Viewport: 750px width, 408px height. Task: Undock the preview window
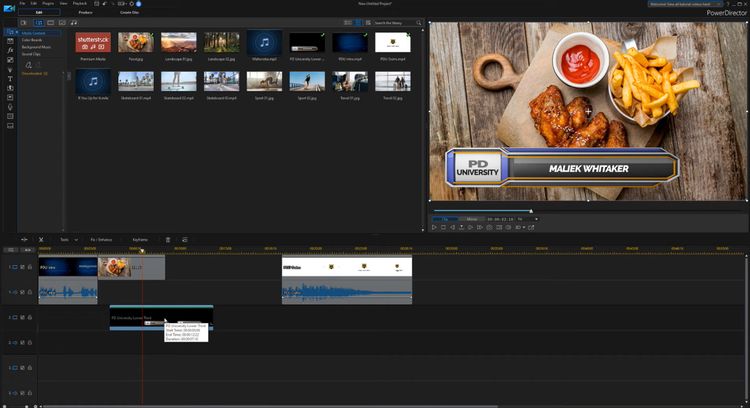pyautogui.click(x=531, y=227)
